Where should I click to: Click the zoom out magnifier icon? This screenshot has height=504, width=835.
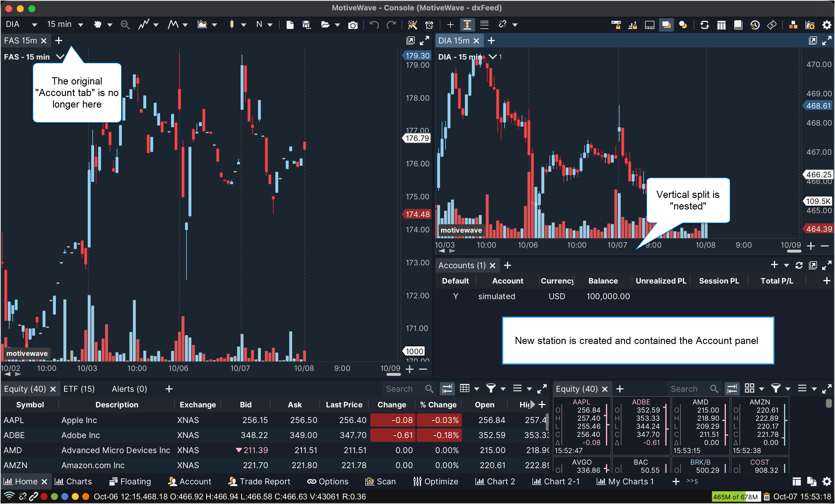tap(125, 25)
